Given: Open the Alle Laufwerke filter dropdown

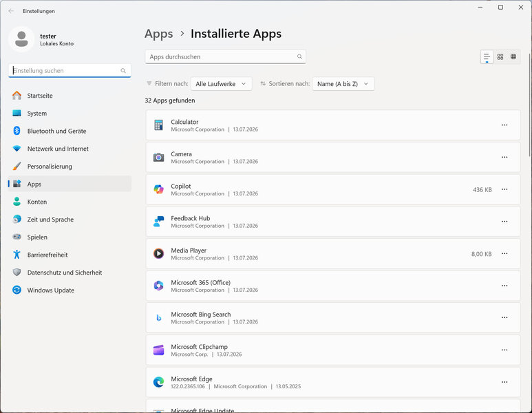Looking at the screenshot, I should click(x=221, y=84).
